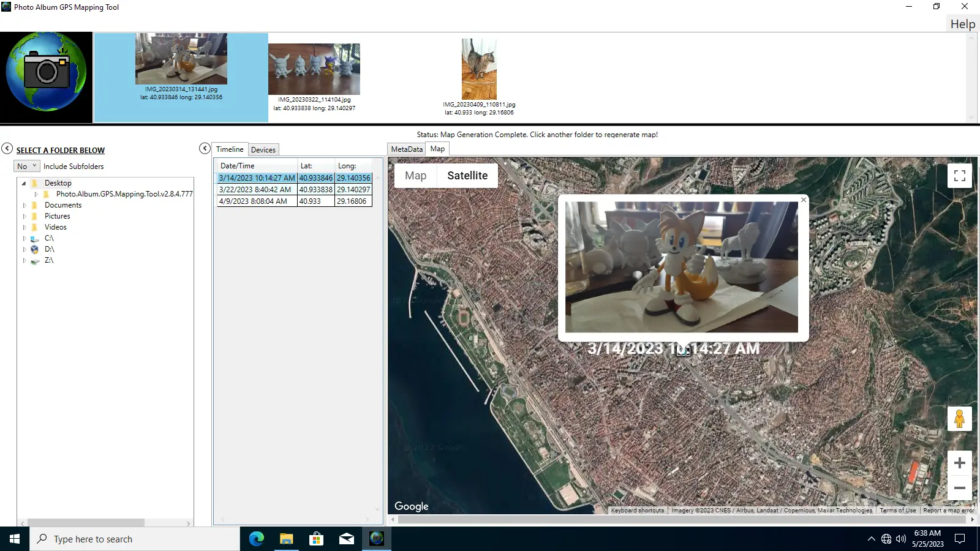The width and height of the screenshot is (980, 551).
Task: Click the map zoom-out minus control
Action: [960, 488]
